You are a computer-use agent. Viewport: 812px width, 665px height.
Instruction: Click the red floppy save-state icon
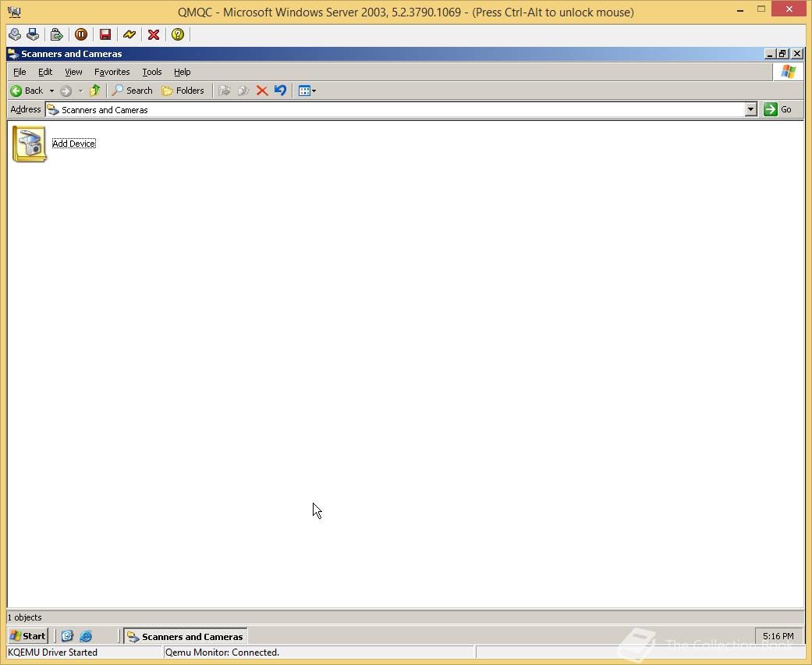coord(105,34)
